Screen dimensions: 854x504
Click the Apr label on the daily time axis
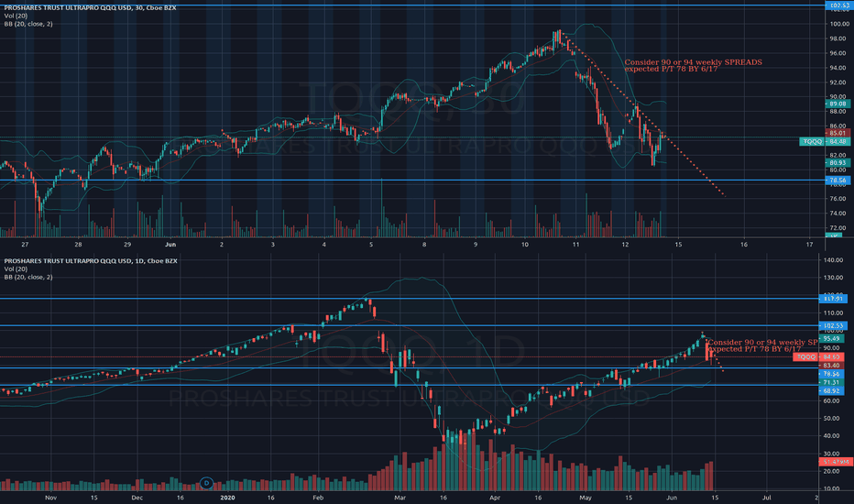[495, 498]
